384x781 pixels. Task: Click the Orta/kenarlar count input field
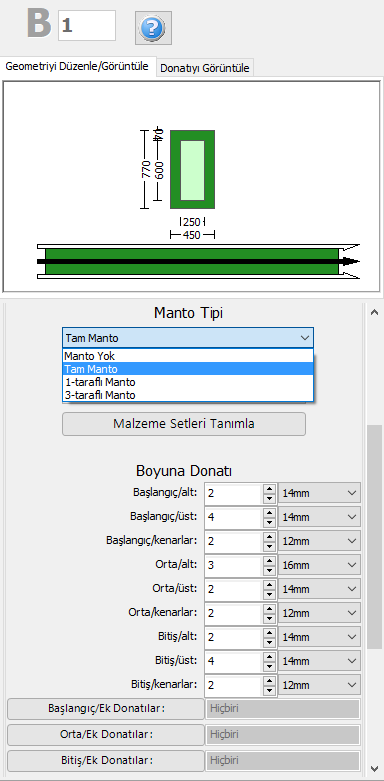point(233,613)
